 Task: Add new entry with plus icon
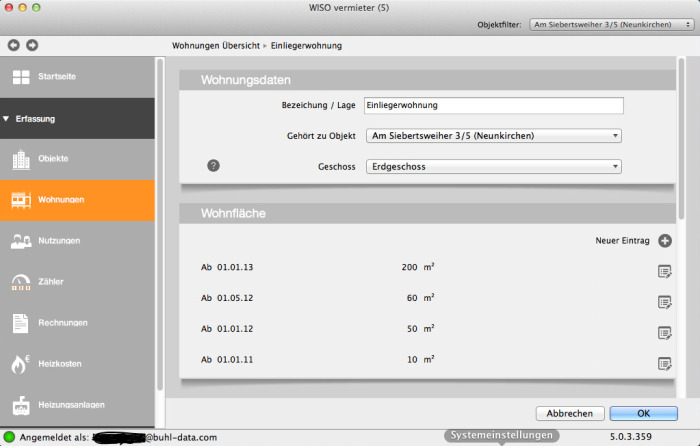tap(665, 241)
